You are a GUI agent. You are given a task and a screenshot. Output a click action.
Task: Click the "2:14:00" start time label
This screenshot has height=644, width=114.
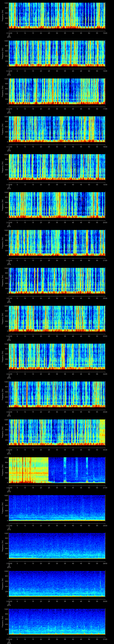click(x=9, y=33)
